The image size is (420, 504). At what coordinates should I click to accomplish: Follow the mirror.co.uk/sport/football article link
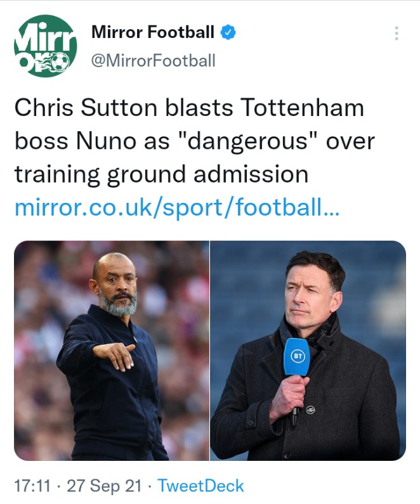pyautogui.click(x=177, y=208)
